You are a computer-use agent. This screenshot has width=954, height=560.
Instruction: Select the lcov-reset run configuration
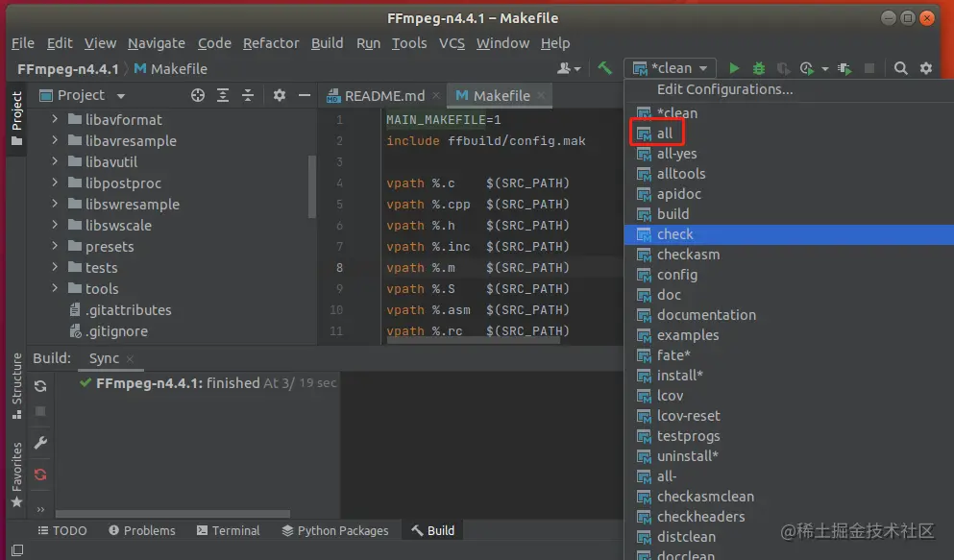789,416
